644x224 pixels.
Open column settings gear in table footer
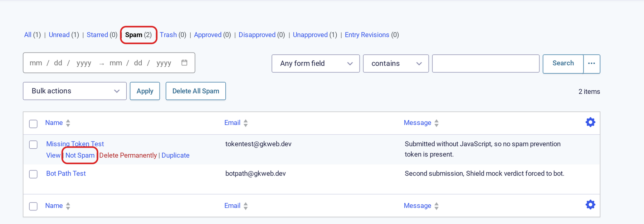(x=590, y=205)
